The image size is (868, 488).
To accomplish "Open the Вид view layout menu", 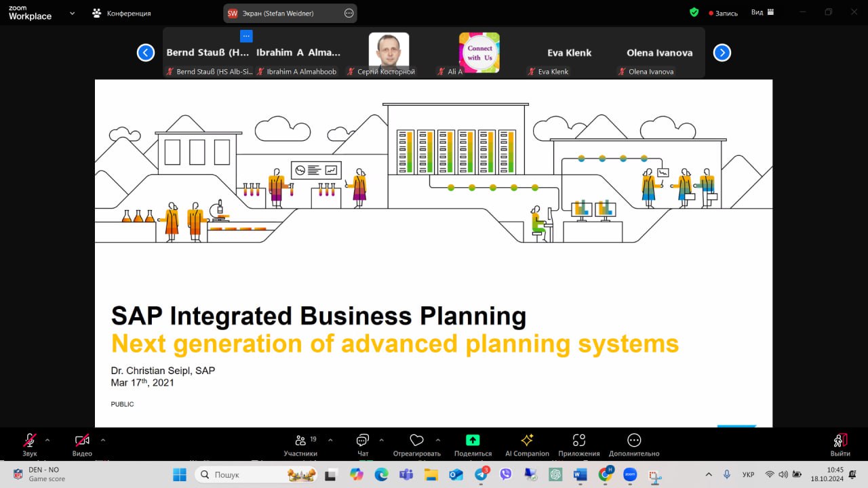I will point(762,12).
